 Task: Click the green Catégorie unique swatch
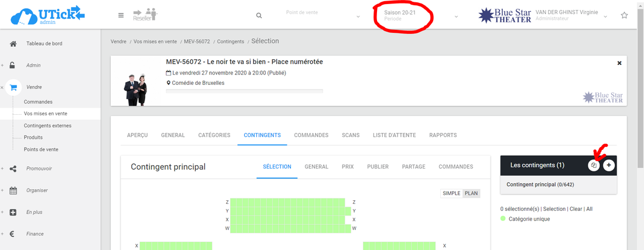point(503,219)
